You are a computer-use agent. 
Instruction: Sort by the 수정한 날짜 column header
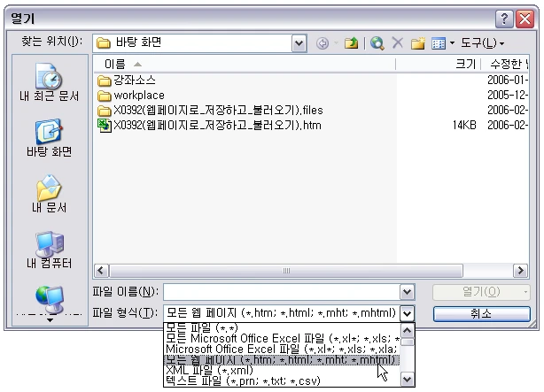click(505, 64)
